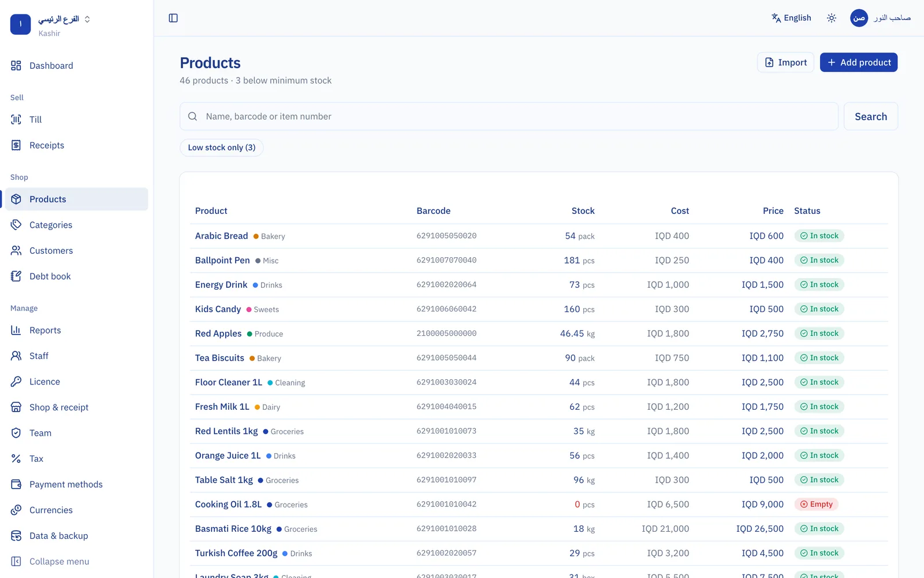
Task: Click the Produce category label
Action: tap(269, 334)
